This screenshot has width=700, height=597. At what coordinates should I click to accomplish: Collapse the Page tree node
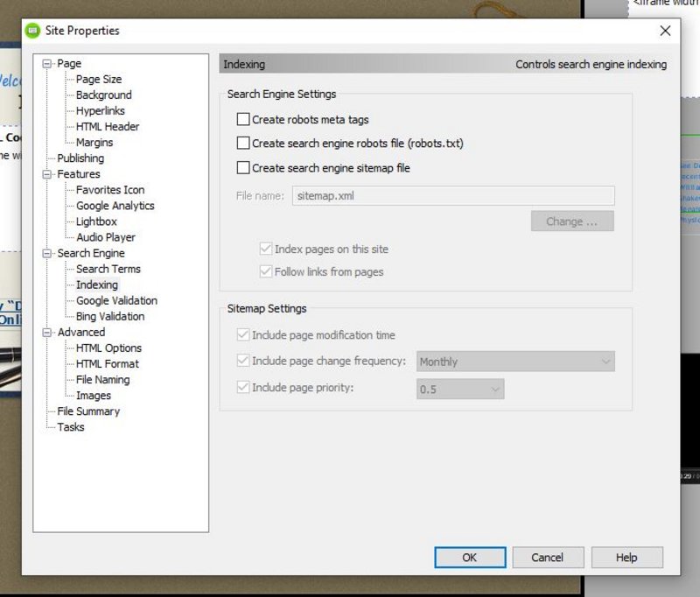pyautogui.click(x=47, y=64)
